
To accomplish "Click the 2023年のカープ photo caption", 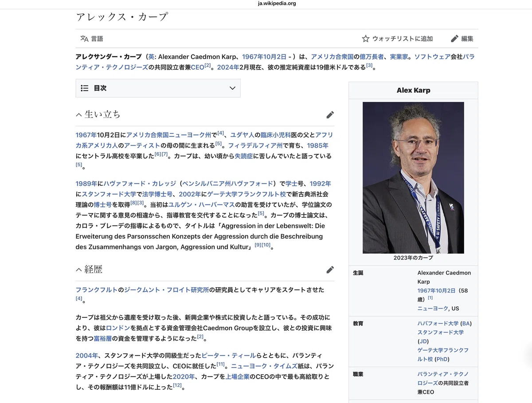I will [x=413, y=258].
